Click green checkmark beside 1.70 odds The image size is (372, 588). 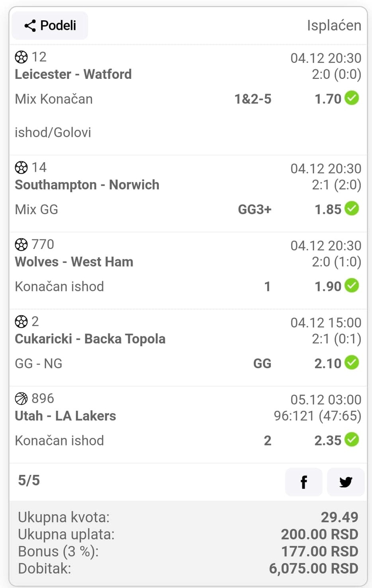(352, 98)
